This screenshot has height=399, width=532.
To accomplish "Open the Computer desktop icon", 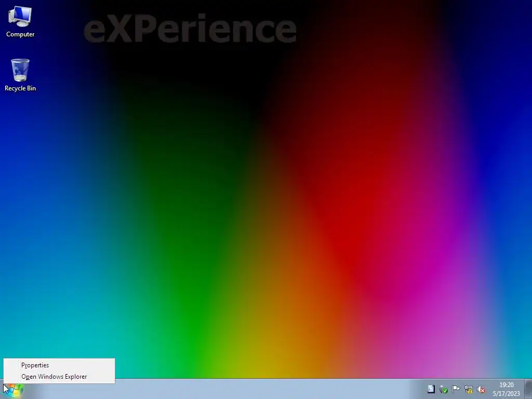I will point(20,21).
